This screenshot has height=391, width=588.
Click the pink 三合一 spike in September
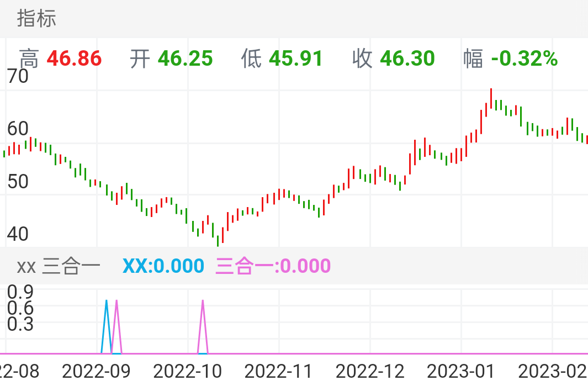116,326
